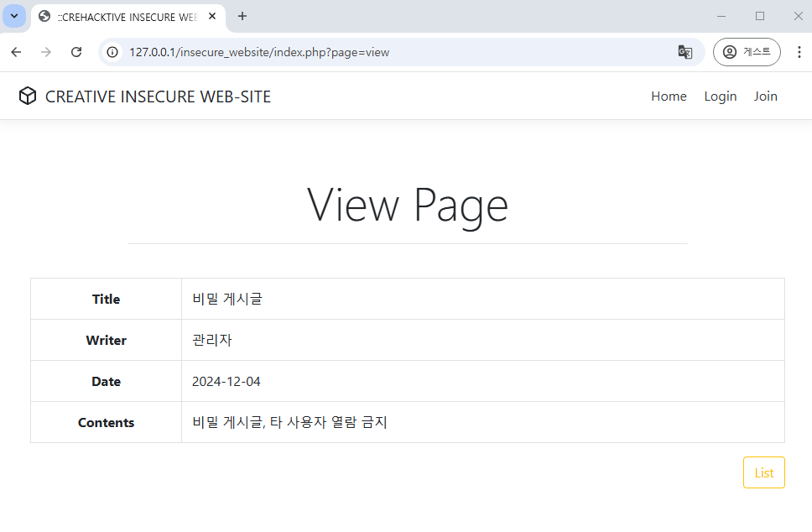
Task: Click the cube logo icon
Action: (28, 96)
